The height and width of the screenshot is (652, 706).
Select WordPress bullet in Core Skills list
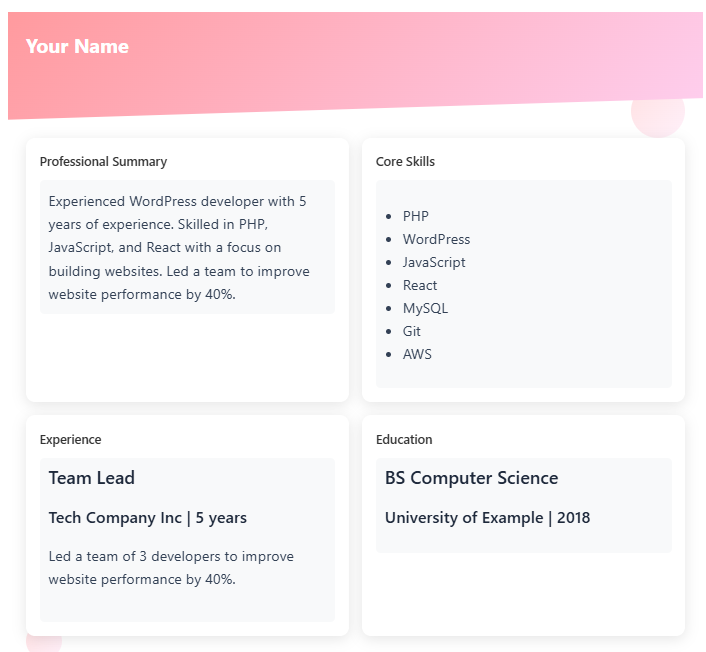pyautogui.click(x=436, y=239)
